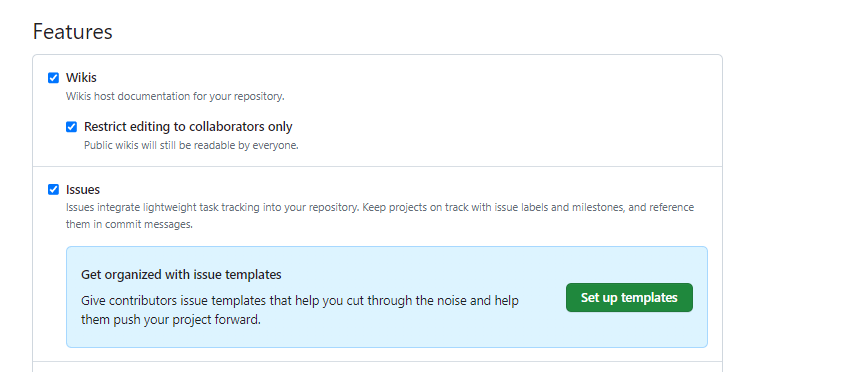Click the Wikis host documentation description
Viewport: 849px width, 372px height.
click(x=175, y=97)
